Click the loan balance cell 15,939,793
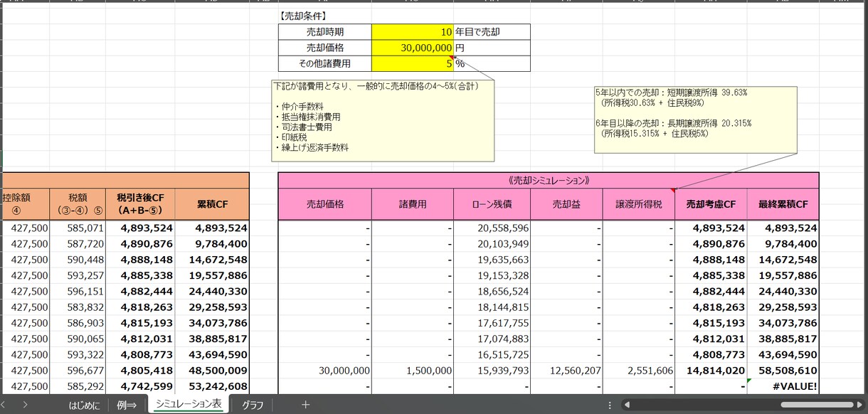 [x=492, y=371]
